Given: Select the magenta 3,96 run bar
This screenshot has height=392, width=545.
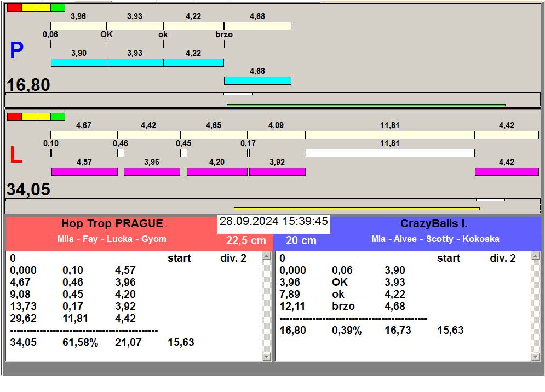Looking at the screenshot, I should point(152,172).
